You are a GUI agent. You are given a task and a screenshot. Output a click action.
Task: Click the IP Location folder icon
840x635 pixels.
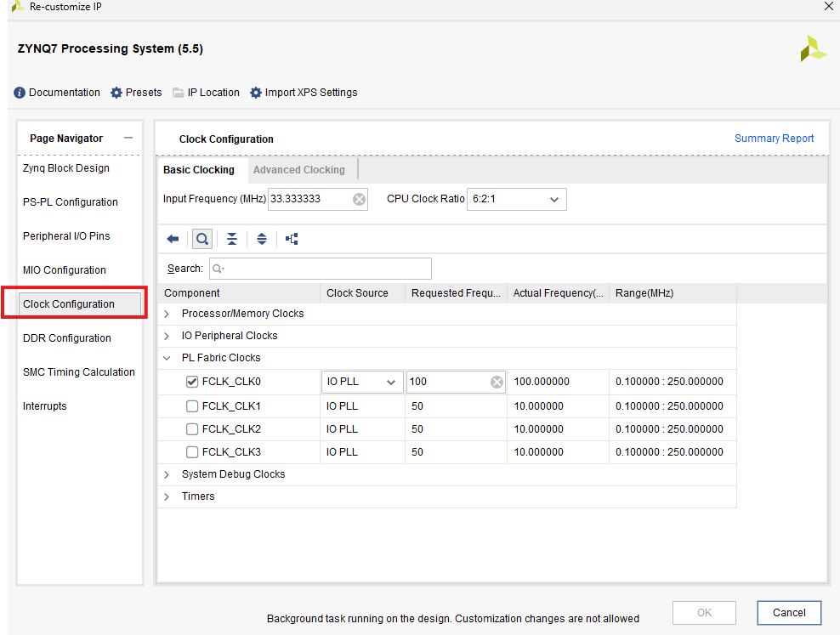click(179, 93)
